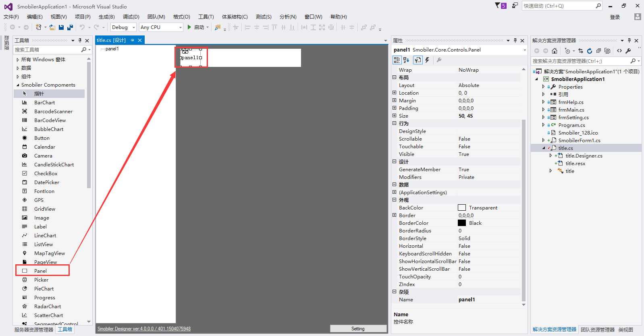Click the View Code brackets icon

(x=619, y=51)
